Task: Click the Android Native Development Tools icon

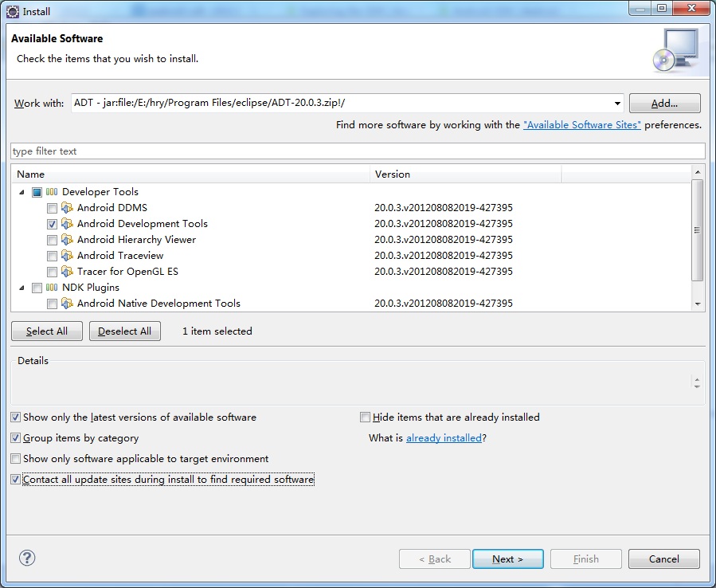Action: (x=67, y=304)
